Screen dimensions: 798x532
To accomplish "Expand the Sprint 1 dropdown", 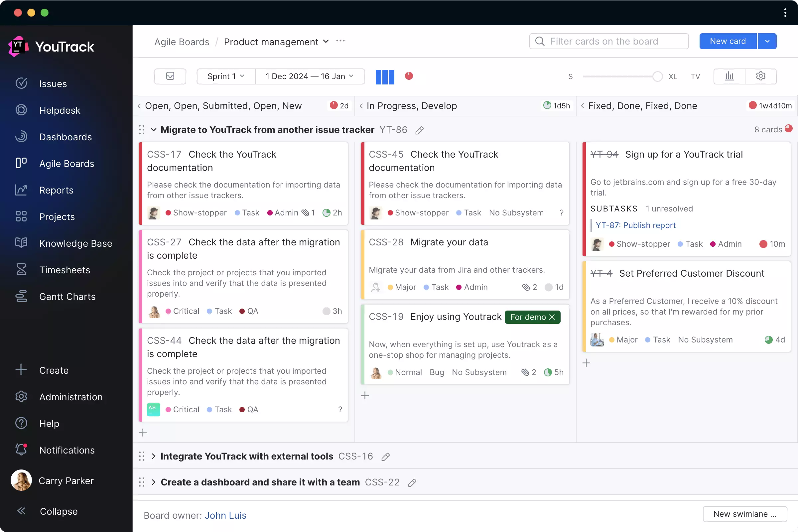I will 224,76.
